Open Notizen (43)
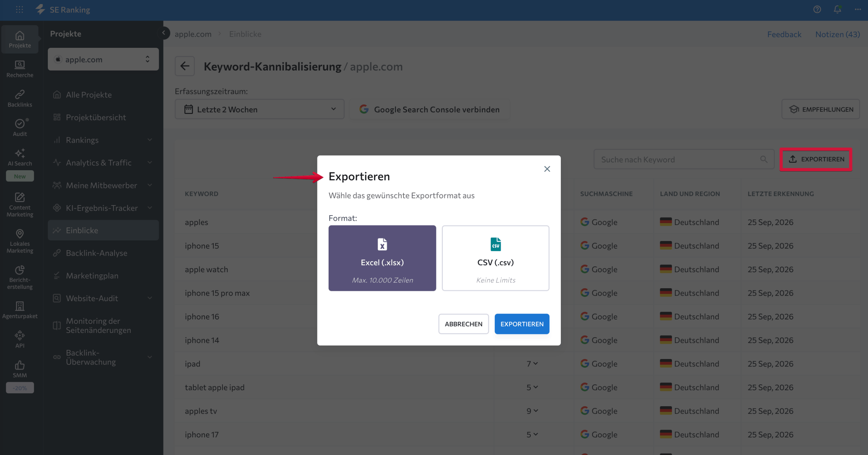Screen dimensions: 868x455 click(837, 34)
